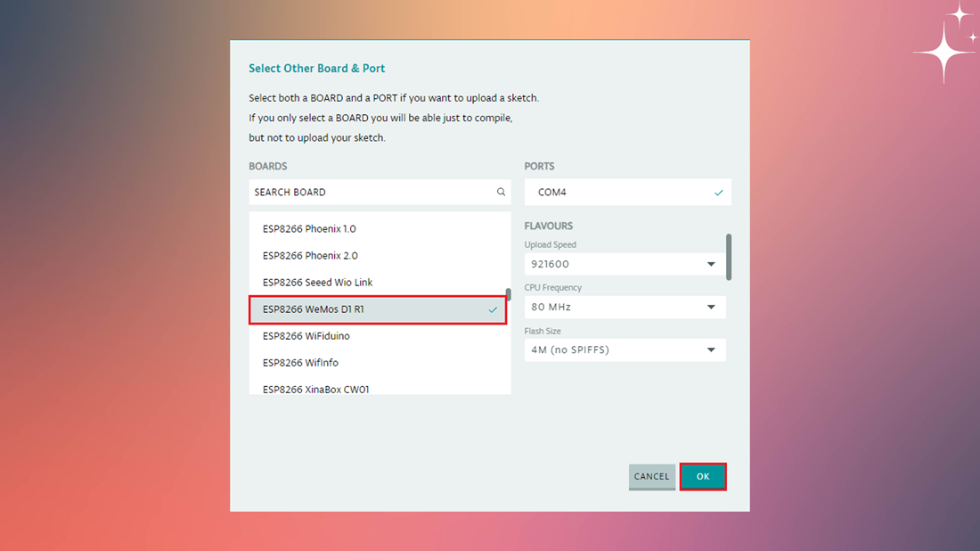Click the checkmark beside ESP8266 WeMos D1 R1
Viewport: 980px width, 551px height.
(x=493, y=309)
